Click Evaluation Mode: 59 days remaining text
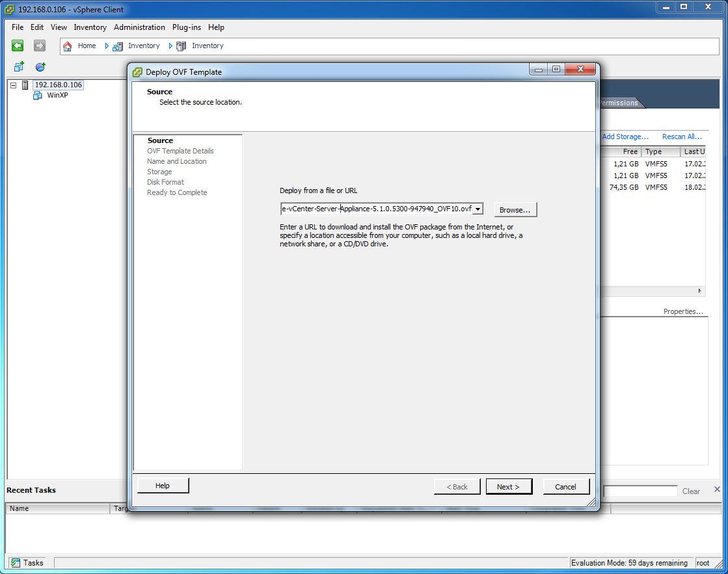 (629, 563)
